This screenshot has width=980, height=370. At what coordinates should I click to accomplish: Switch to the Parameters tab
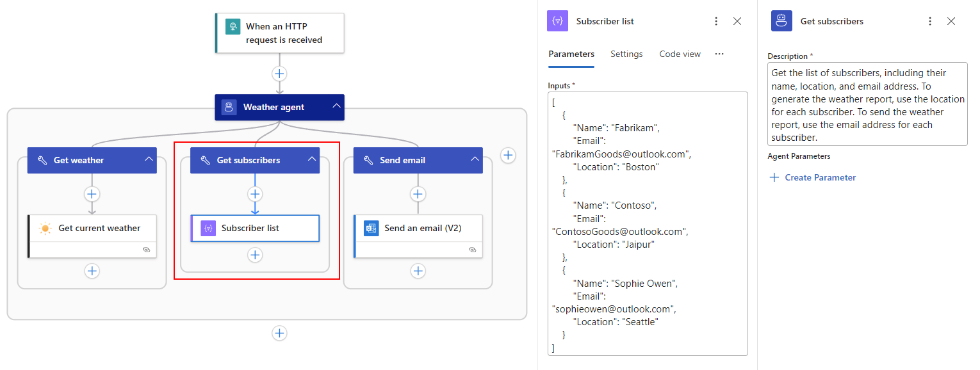coord(571,54)
